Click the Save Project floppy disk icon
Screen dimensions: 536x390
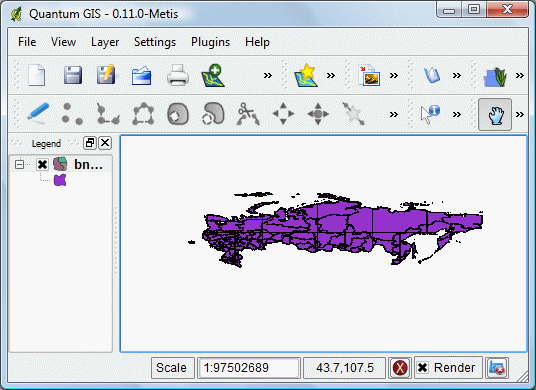(73, 75)
